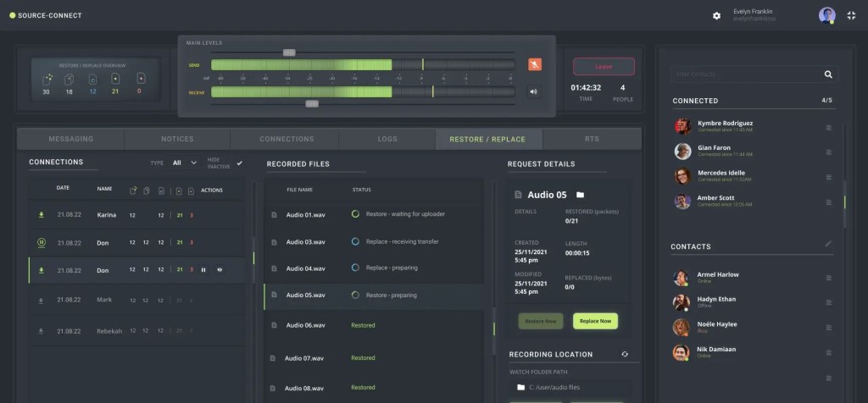This screenshot has width=868, height=403.
Task: Select Audio 03.wav in recorded files
Action: [305, 241]
